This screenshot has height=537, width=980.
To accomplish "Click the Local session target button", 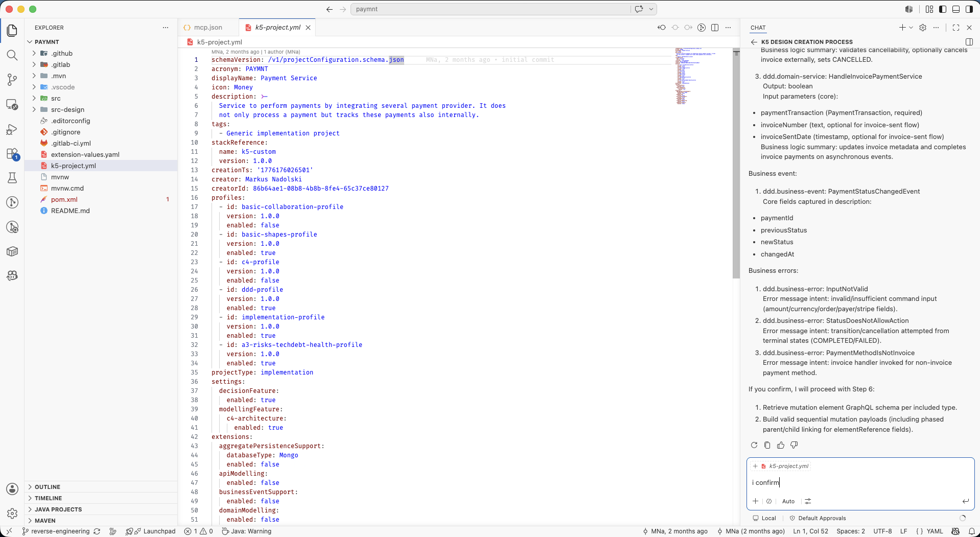I will pyautogui.click(x=764, y=518).
